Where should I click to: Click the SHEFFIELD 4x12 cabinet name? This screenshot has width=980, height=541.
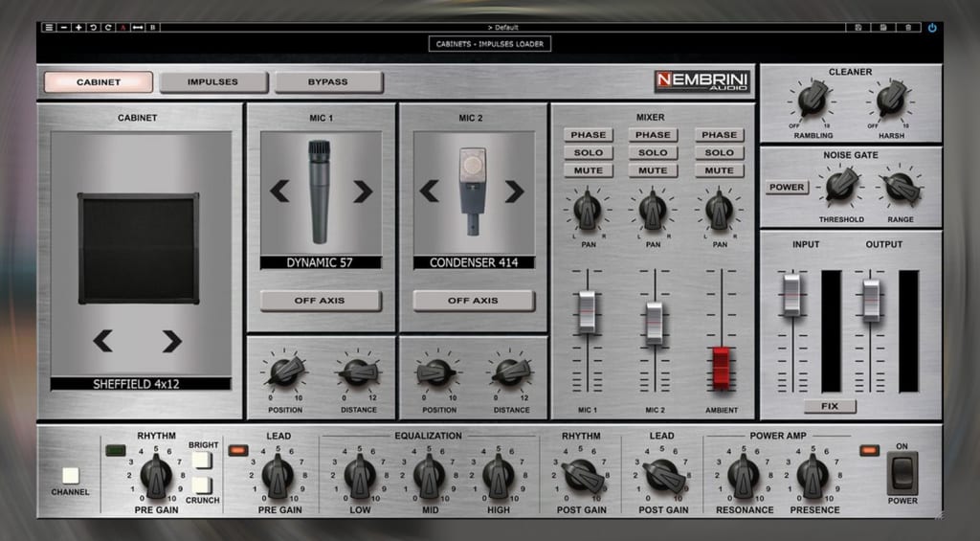point(136,384)
